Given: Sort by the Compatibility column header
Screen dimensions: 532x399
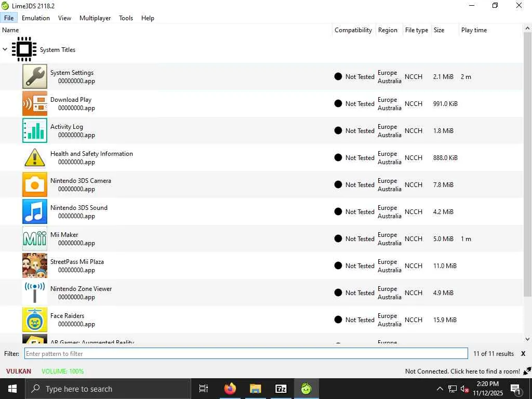Looking at the screenshot, I should click(x=354, y=30).
